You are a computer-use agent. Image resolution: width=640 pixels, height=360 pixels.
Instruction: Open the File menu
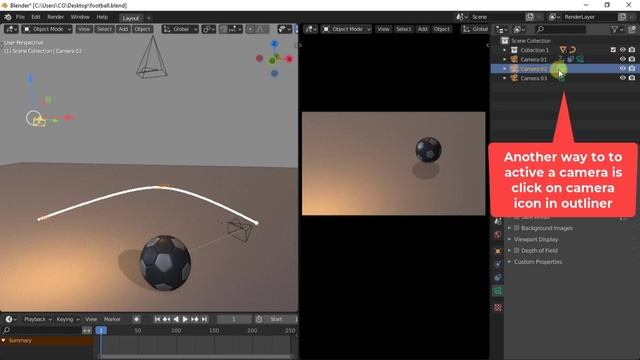coord(20,17)
